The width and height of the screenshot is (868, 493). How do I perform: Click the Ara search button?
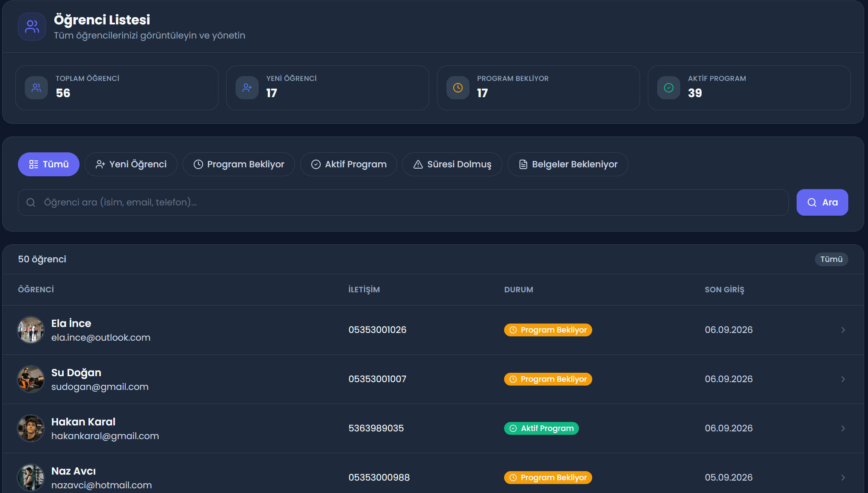point(822,202)
